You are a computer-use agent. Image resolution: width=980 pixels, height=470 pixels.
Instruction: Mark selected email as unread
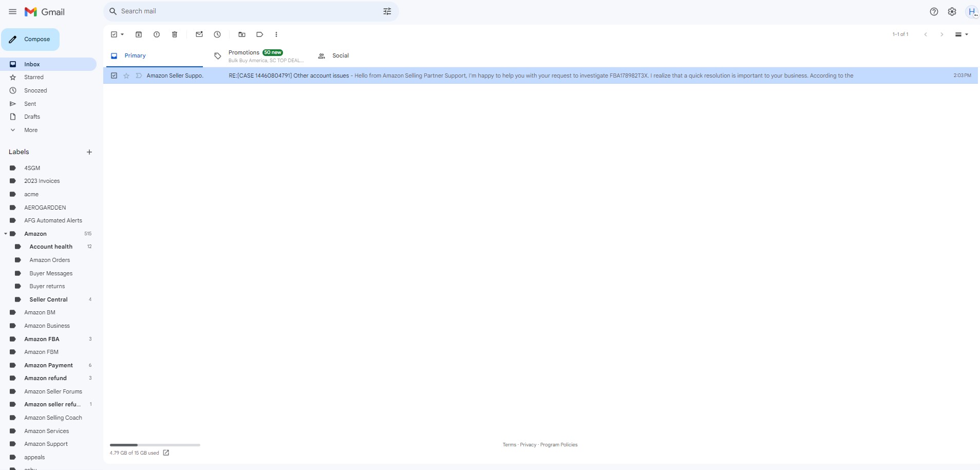[x=199, y=34]
